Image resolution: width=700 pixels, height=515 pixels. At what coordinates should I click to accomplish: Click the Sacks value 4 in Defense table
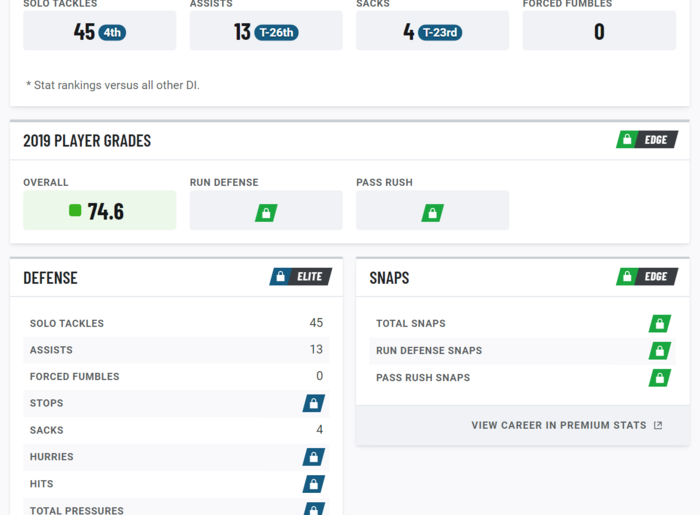click(x=320, y=430)
